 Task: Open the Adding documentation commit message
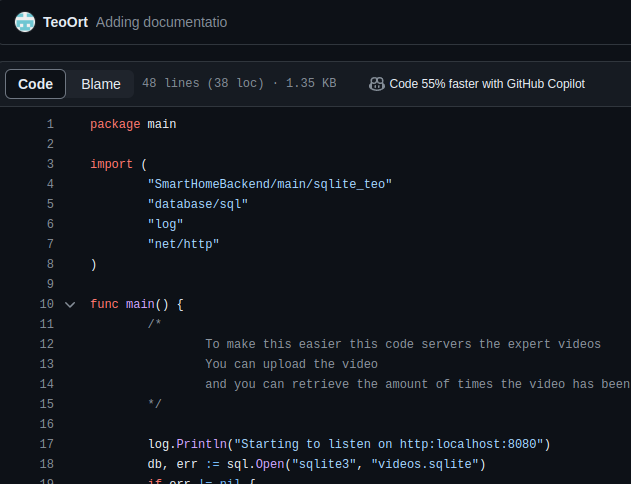(x=161, y=22)
